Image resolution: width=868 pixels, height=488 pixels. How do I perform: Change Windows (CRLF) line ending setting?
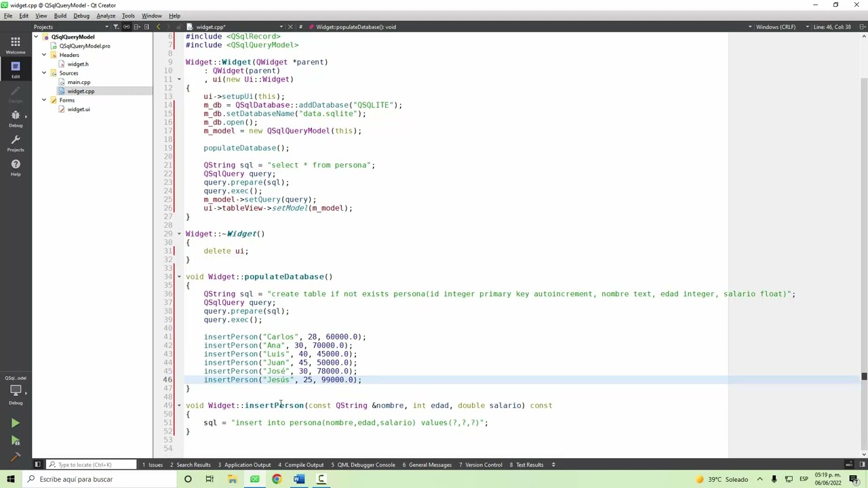click(783, 27)
